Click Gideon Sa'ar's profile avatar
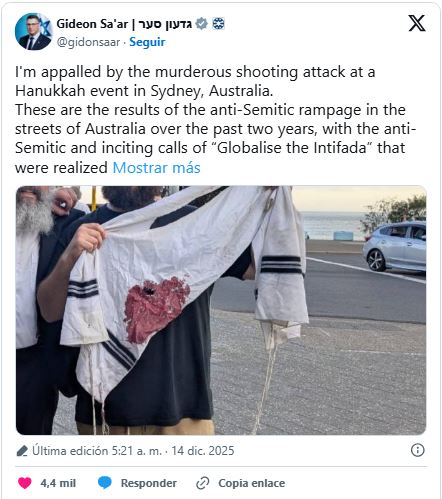Image resolution: width=442 pixels, height=499 pixels. 34,32
